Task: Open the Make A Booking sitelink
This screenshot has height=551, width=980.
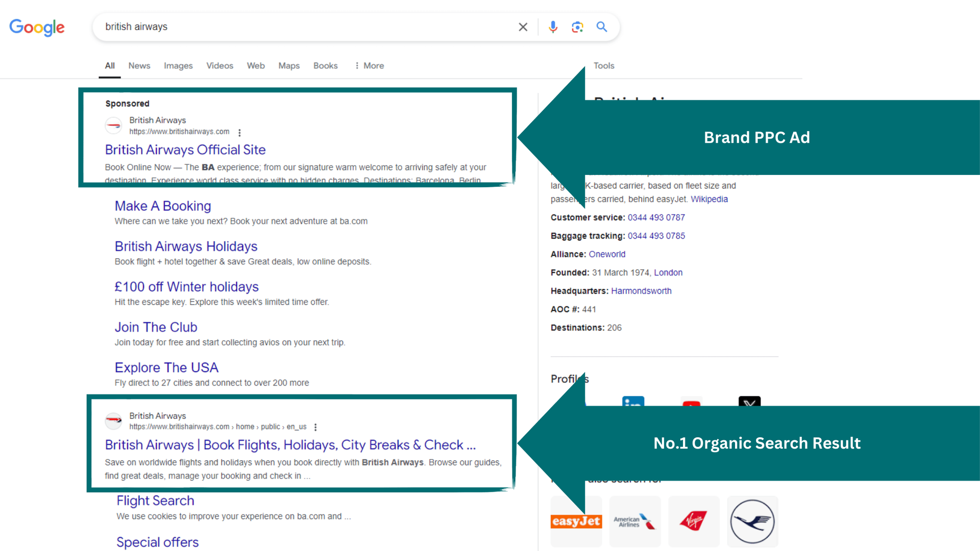Action: coord(163,206)
